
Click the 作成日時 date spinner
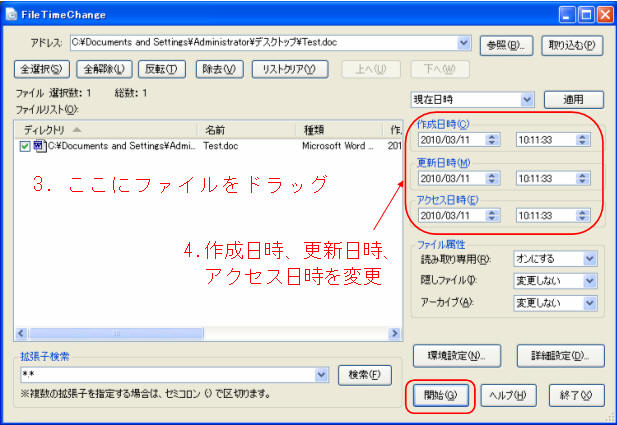click(492, 139)
